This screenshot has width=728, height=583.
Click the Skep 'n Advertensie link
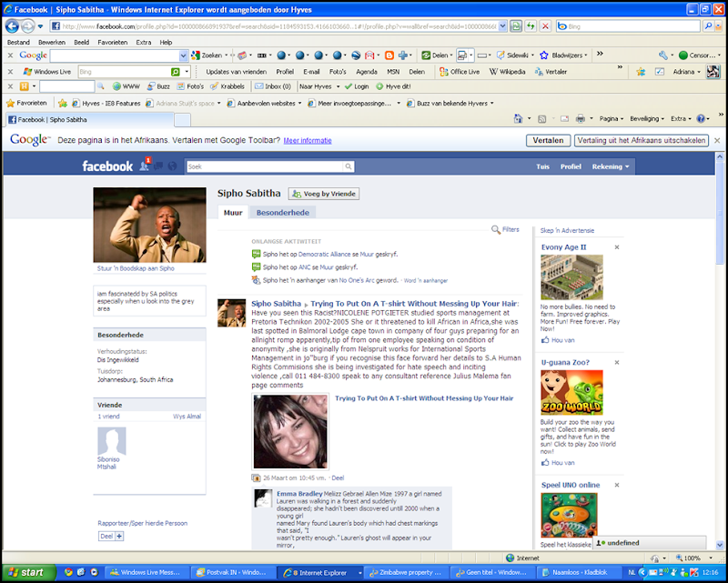point(567,230)
